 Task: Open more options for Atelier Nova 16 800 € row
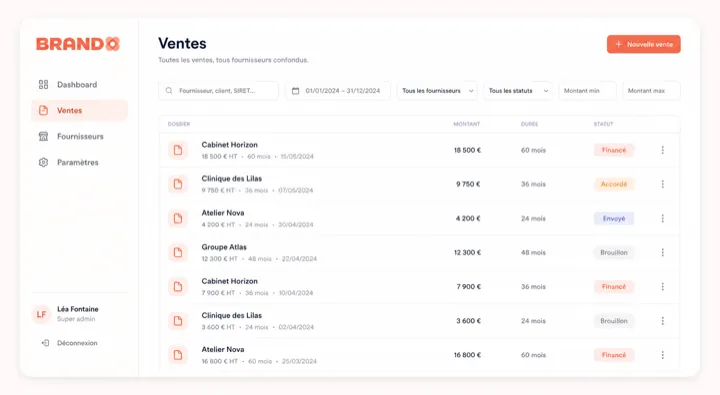coord(663,355)
